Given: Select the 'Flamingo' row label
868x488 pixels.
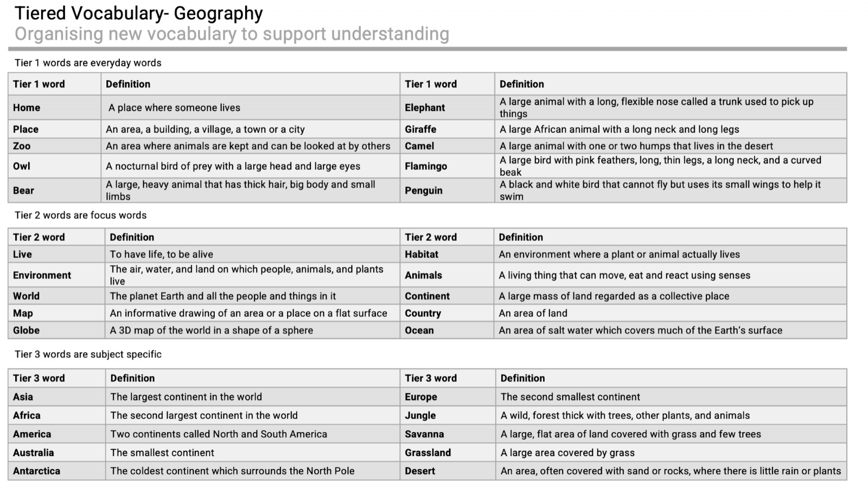Looking at the screenshot, I should pyautogui.click(x=447, y=166).
